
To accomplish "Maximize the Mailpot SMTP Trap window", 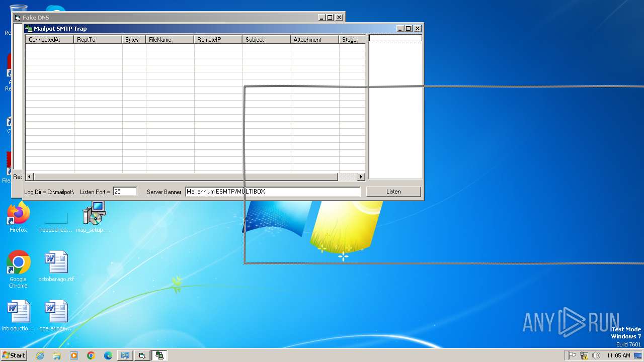I will tap(409, 29).
